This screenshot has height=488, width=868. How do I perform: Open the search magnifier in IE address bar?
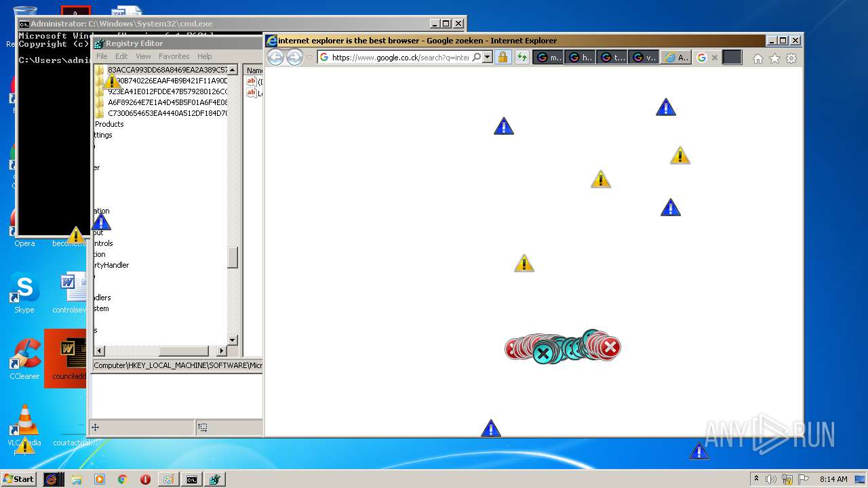click(477, 58)
